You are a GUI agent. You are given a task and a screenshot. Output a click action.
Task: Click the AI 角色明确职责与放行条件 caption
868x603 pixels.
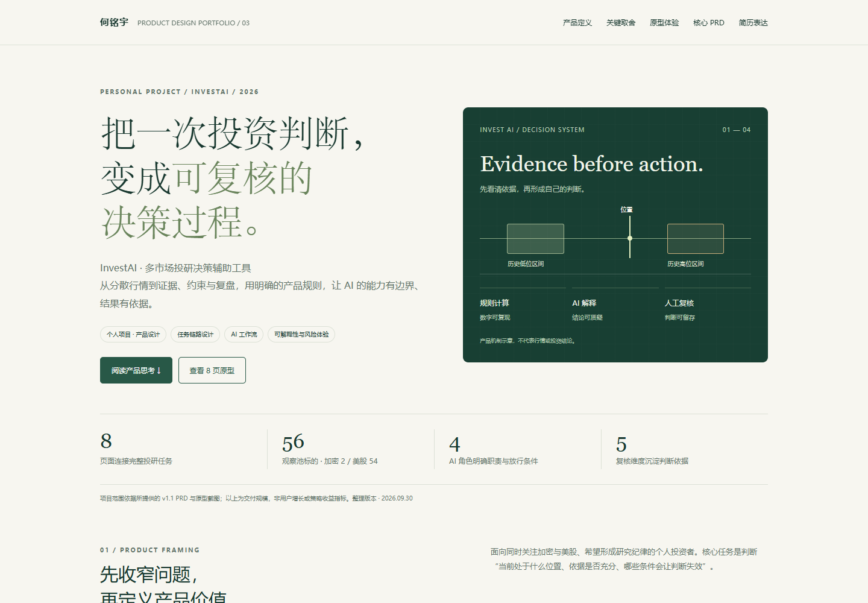pyautogui.click(x=494, y=461)
